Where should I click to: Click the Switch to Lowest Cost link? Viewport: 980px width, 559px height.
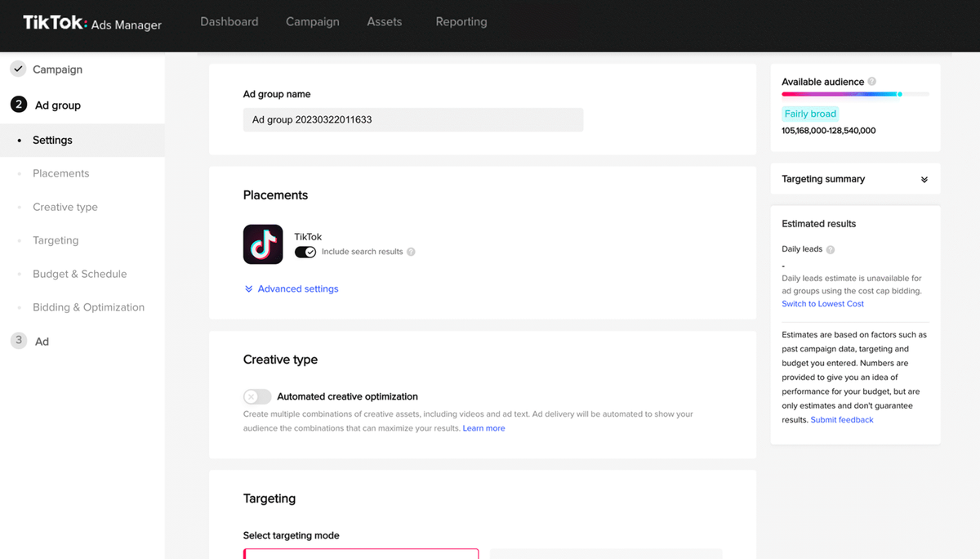[822, 303]
